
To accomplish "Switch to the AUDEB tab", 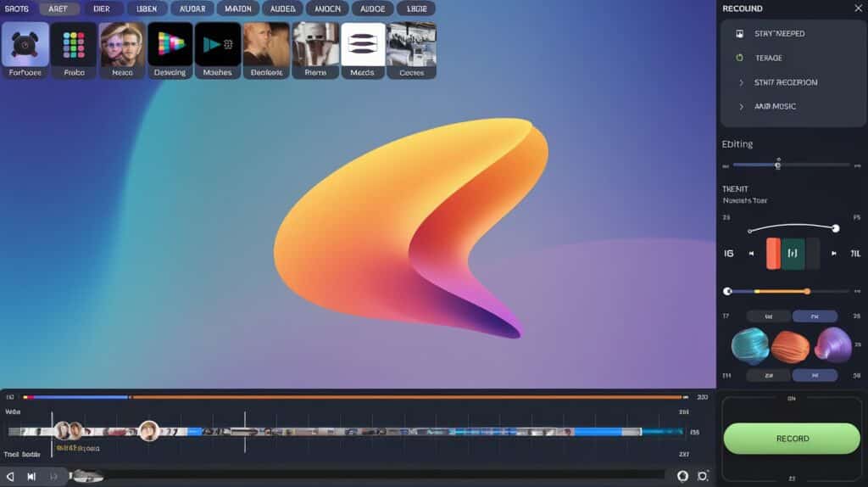I will [283, 8].
